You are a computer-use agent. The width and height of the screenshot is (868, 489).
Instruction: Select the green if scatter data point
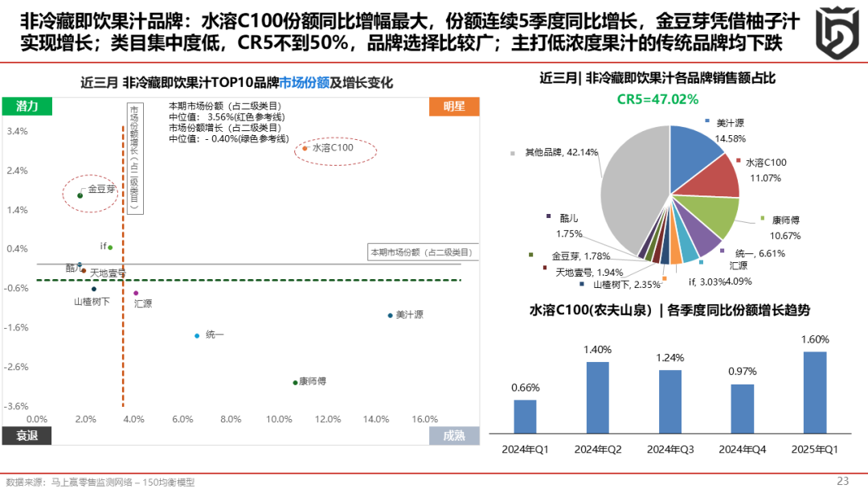point(110,248)
